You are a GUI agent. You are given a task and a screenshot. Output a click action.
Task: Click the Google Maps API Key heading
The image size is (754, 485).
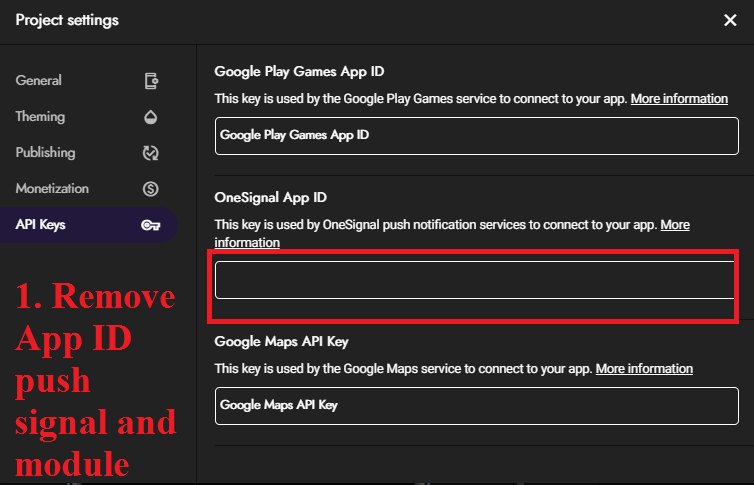[x=281, y=342]
